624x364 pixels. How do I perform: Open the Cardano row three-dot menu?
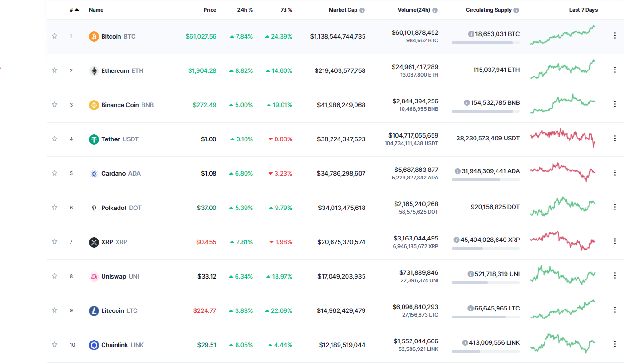click(x=615, y=172)
